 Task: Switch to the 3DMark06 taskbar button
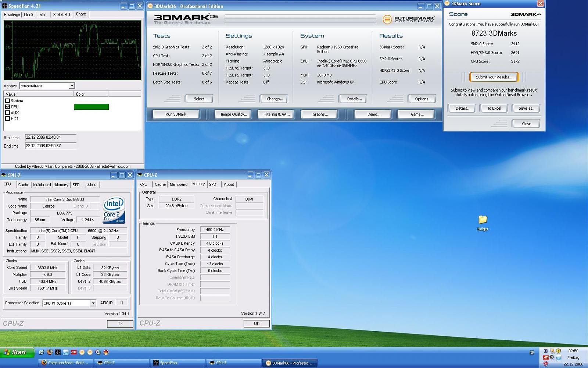[x=290, y=363]
